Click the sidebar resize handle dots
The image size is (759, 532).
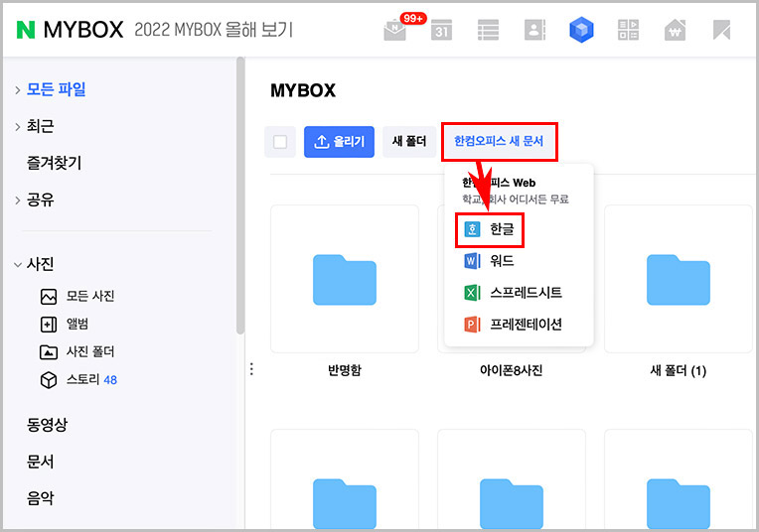tap(251, 369)
